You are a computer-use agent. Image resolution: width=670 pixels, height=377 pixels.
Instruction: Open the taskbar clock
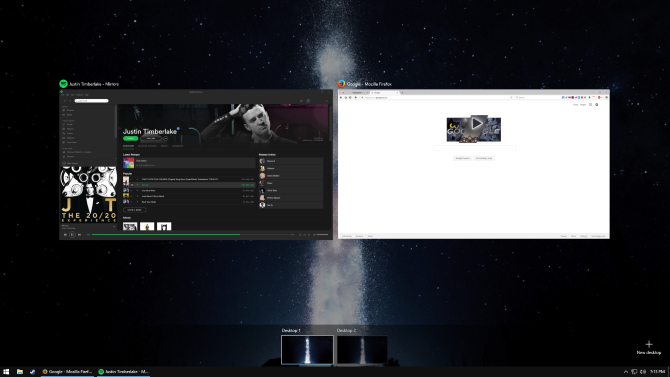click(658, 372)
